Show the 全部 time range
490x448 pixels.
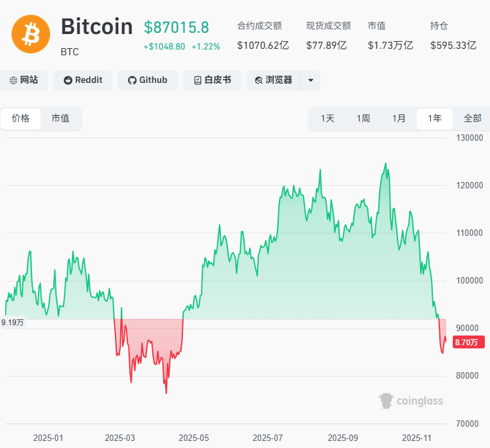pos(472,118)
